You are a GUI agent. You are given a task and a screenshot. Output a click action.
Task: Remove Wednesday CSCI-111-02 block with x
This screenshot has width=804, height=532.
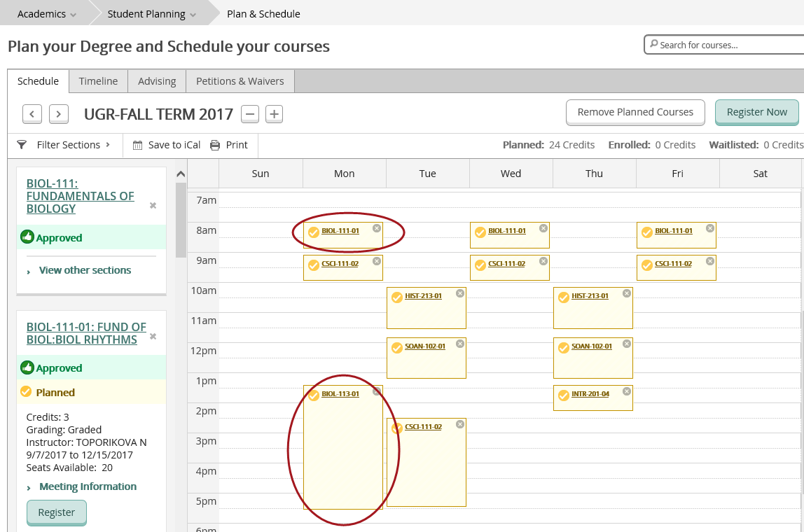coord(543,261)
